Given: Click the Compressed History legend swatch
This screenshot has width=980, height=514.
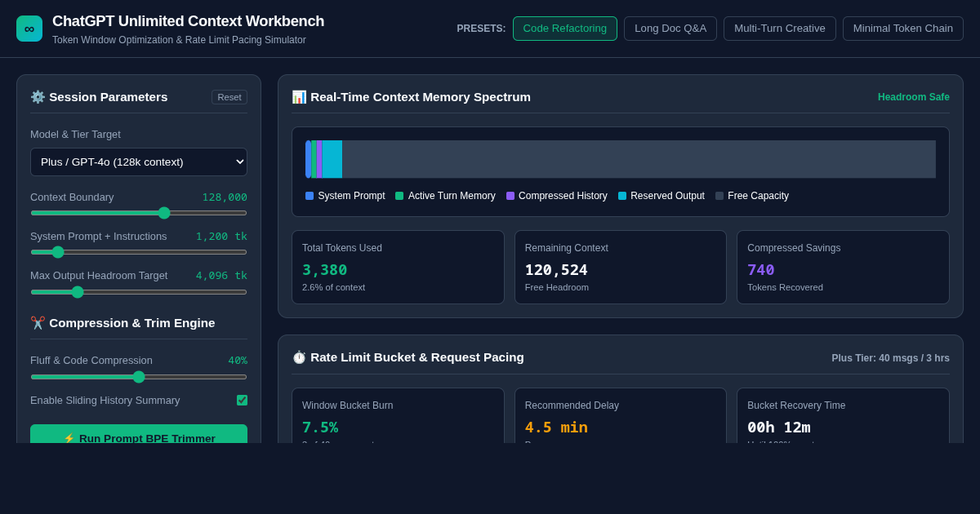Looking at the screenshot, I should pos(510,196).
